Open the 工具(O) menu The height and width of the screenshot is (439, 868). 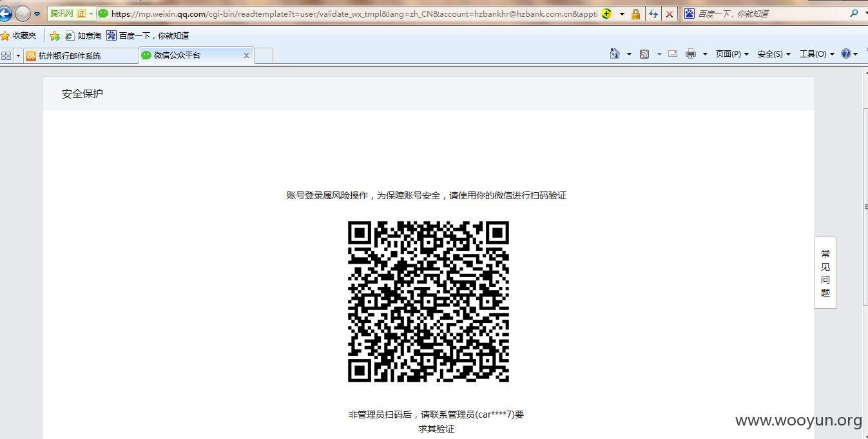point(817,54)
